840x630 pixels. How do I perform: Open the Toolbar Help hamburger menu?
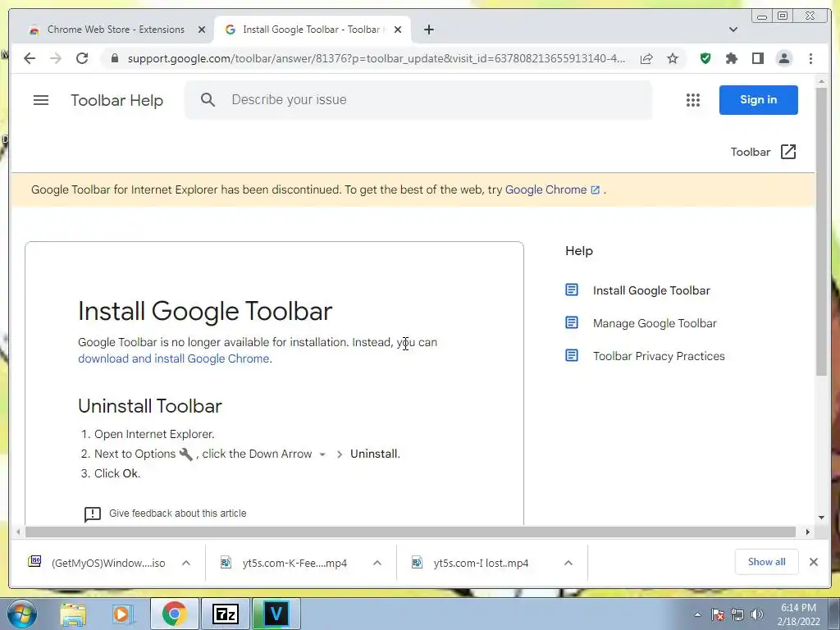coord(41,100)
